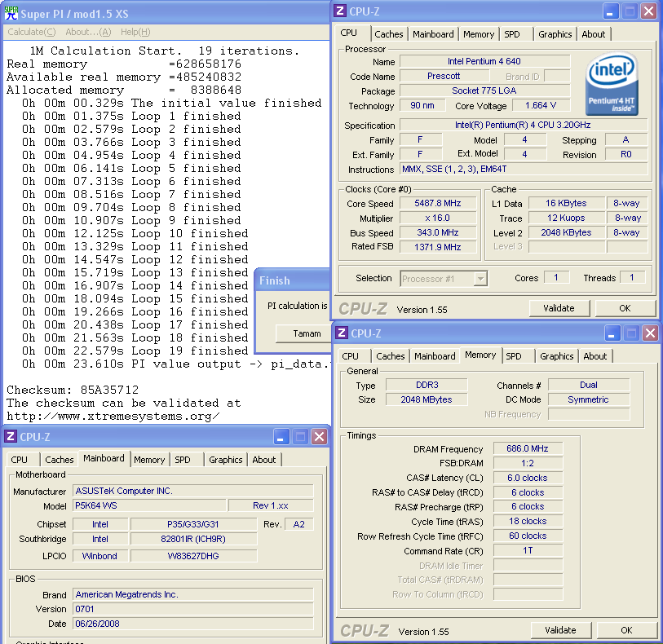Click the CAS# Latency 6.0 clocks value
Image resolution: width=663 pixels, height=644 pixels.
tap(528, 478)
